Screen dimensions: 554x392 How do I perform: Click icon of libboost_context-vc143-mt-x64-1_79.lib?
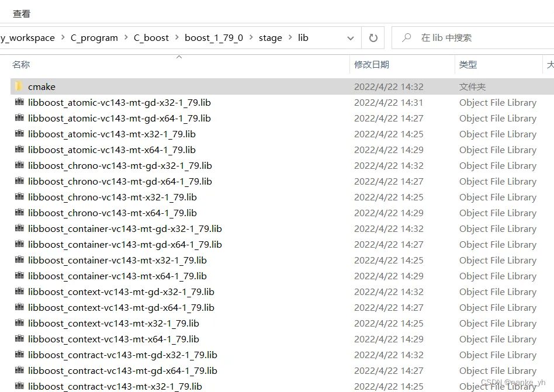tap(19, 339)
